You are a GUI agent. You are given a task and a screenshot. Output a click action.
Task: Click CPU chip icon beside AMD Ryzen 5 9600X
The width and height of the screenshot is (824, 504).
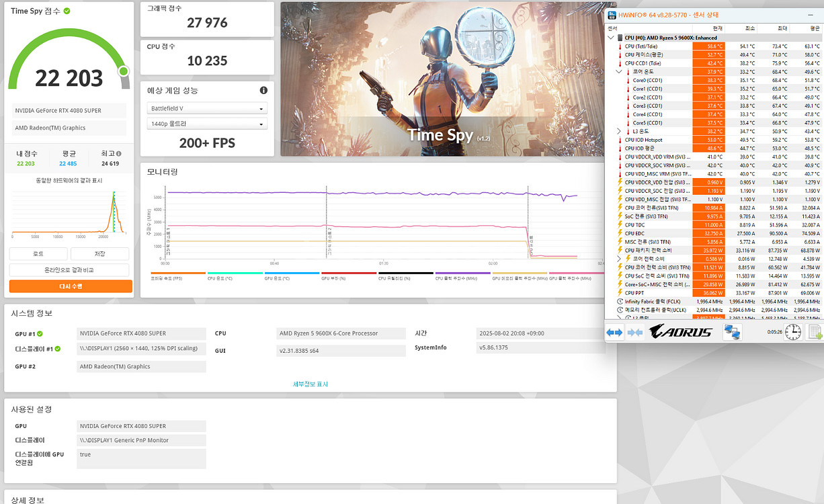click(620, 38)
